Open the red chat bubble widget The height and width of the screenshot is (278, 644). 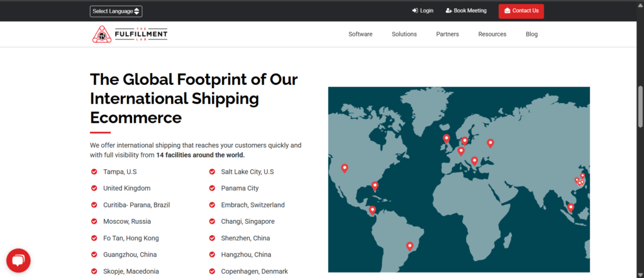click(18, 260)
